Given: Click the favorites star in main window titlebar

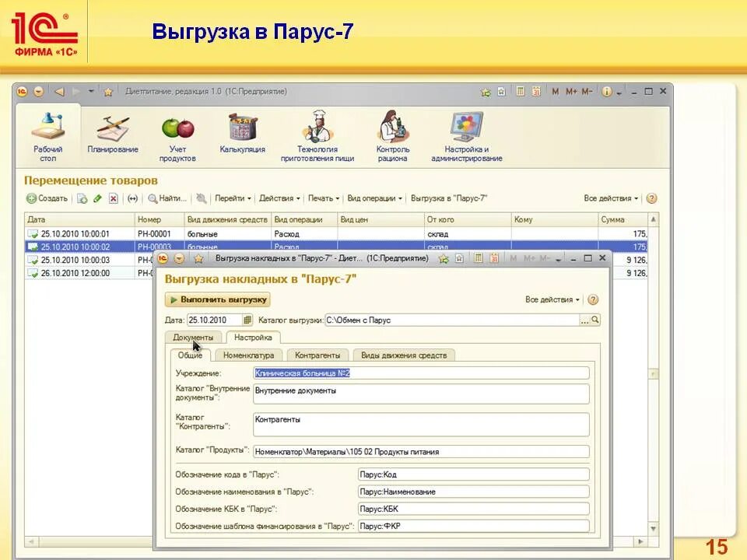Looking at the screenshot, I should pyautogui.click(x=108, y=92).
